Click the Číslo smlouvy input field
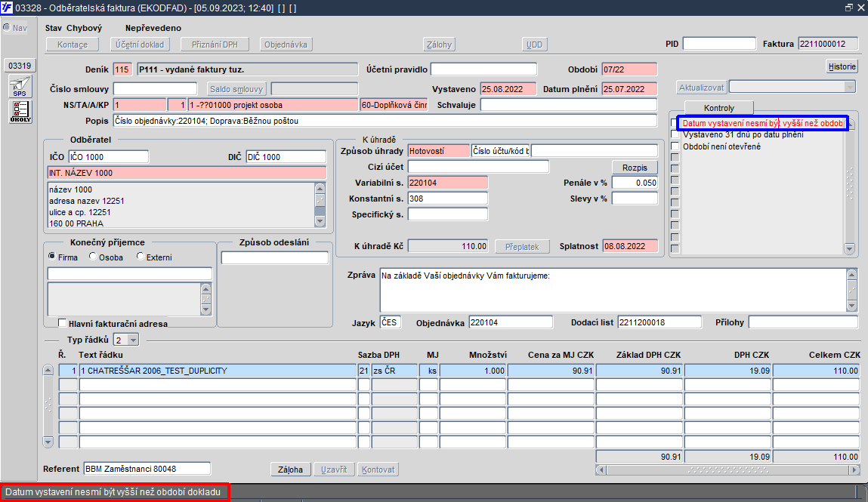The width and height of the screenshot is (868, 502). click(155, 88)
